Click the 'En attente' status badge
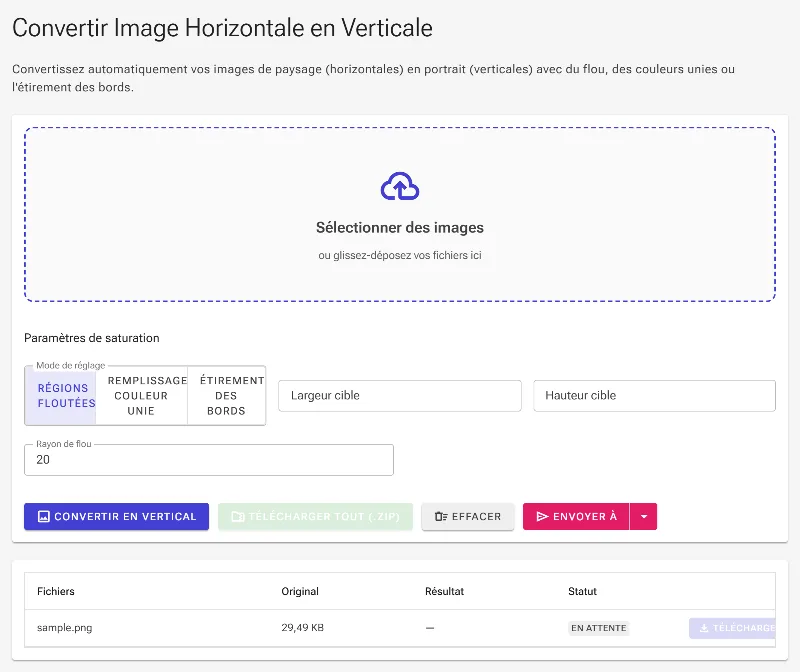800x672 pixels. tap(598, 628)
